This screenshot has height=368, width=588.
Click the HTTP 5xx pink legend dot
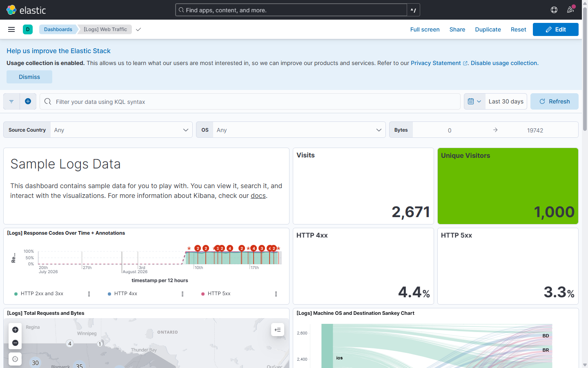click(203, 294)
